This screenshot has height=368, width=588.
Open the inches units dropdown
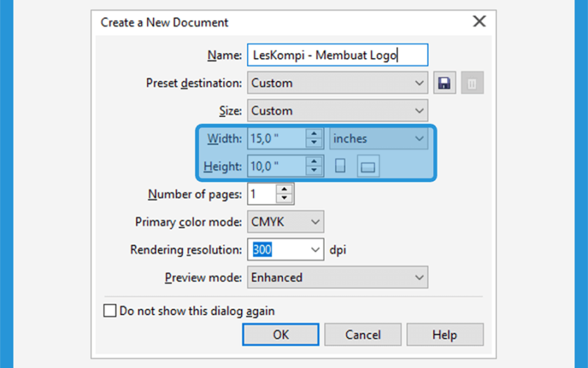(379, 138)
